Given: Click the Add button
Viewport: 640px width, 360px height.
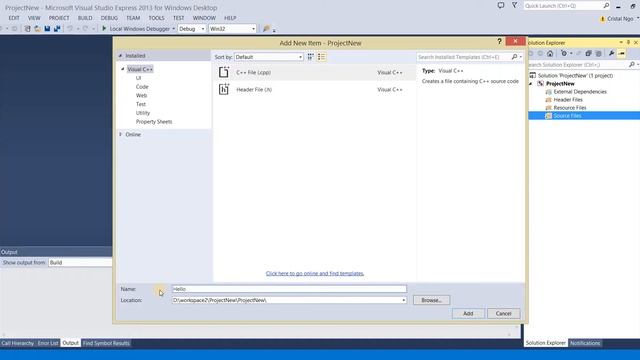Looking at the screenshot, I should [468, 313].
